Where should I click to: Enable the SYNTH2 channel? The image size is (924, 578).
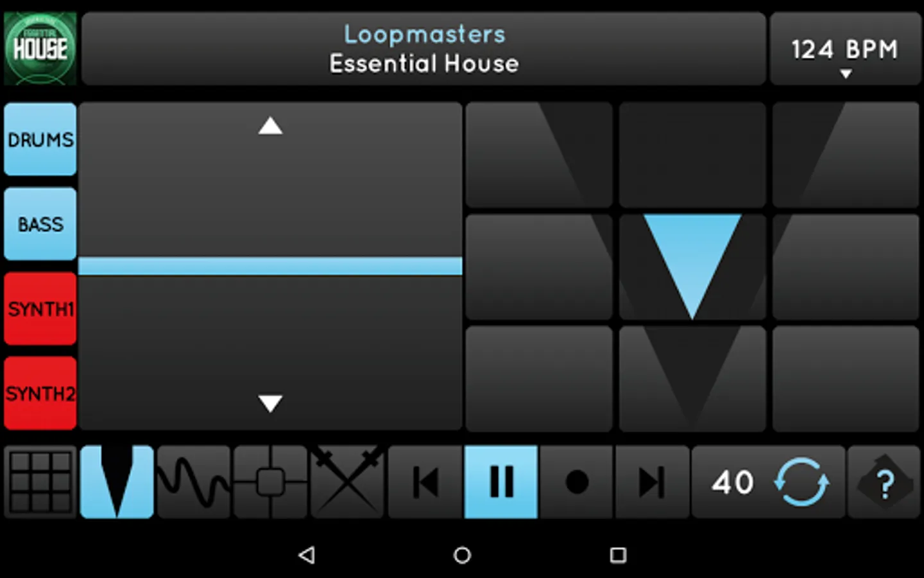point(40,393)
